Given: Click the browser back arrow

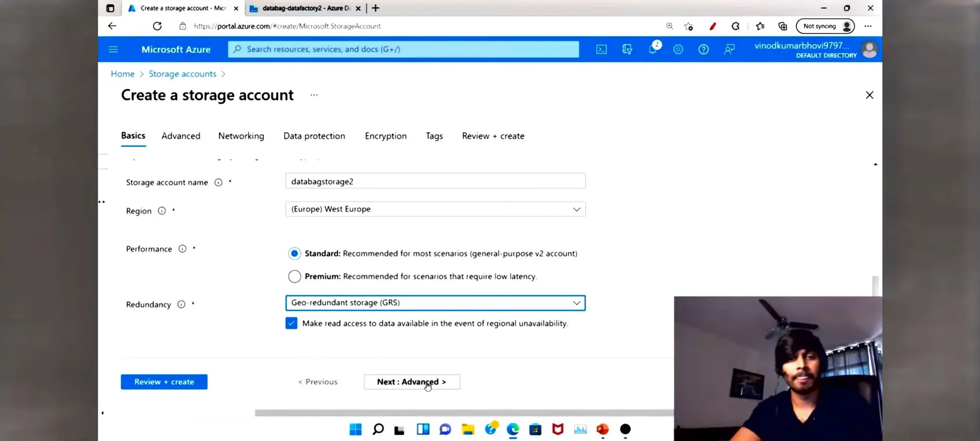Looking at the screenshot, I should 112,26.
